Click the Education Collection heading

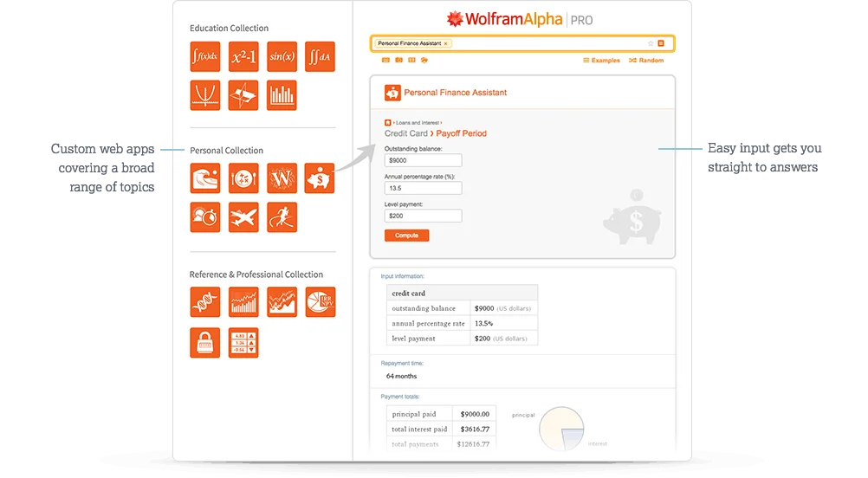coord(230,29)
